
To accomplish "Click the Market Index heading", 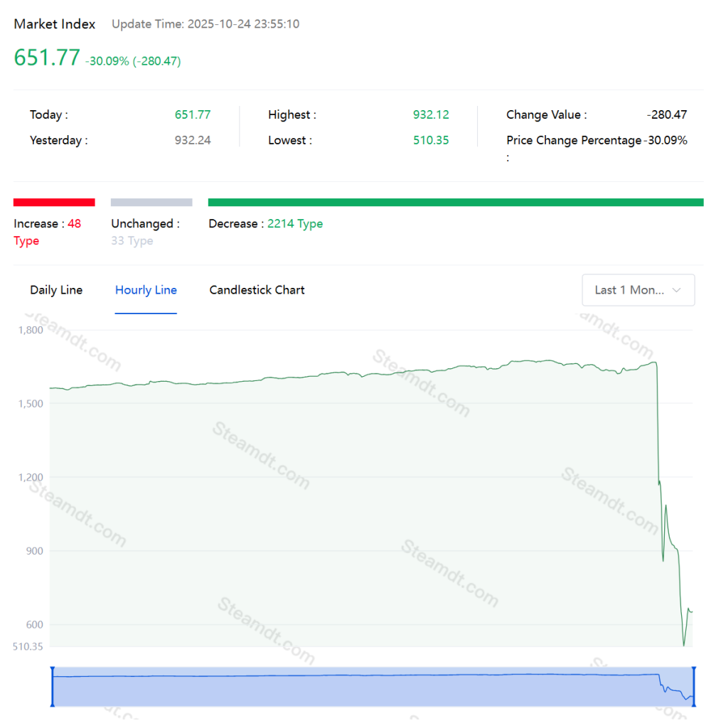I will tap(55, 24).
